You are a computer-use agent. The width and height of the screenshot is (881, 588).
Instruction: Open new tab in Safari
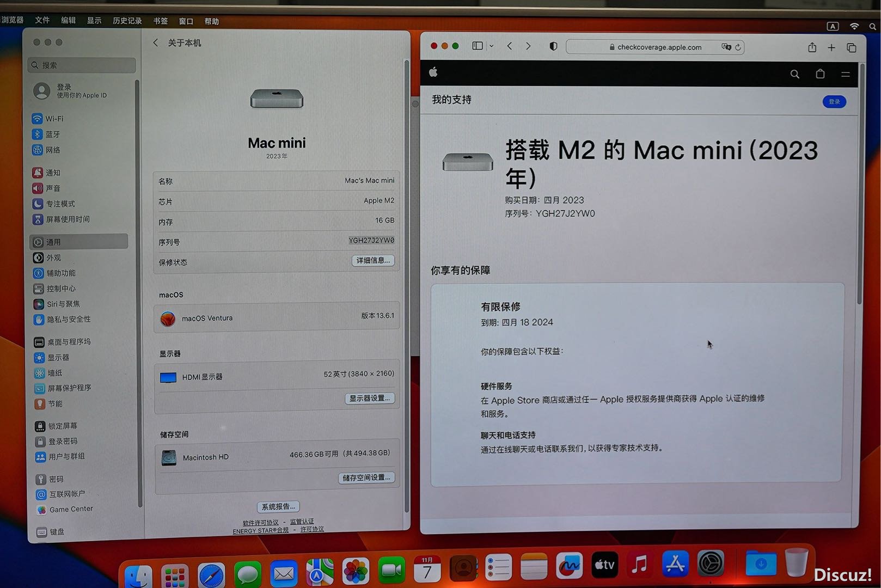click(831, 48)
